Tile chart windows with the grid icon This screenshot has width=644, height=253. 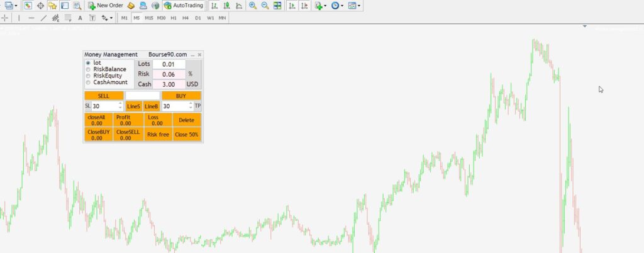pos(277,6)
